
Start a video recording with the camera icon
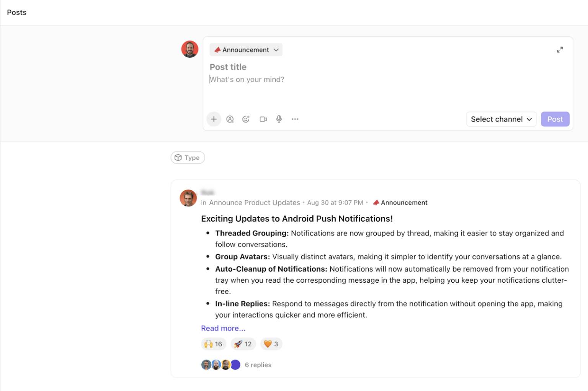(263, 119)
